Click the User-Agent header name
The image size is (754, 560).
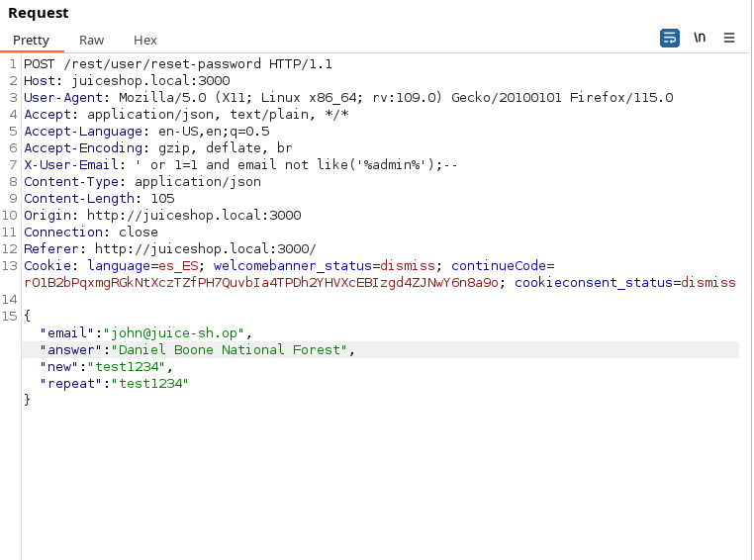[x=63, y=98]
